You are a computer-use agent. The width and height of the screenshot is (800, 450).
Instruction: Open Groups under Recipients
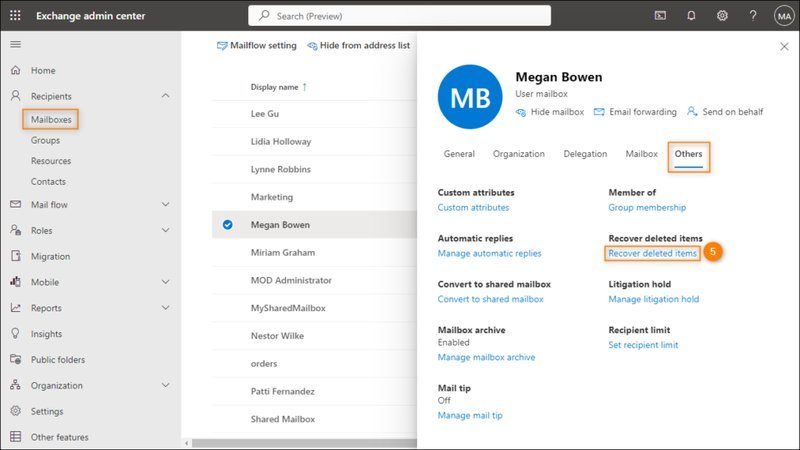(45, 140)
